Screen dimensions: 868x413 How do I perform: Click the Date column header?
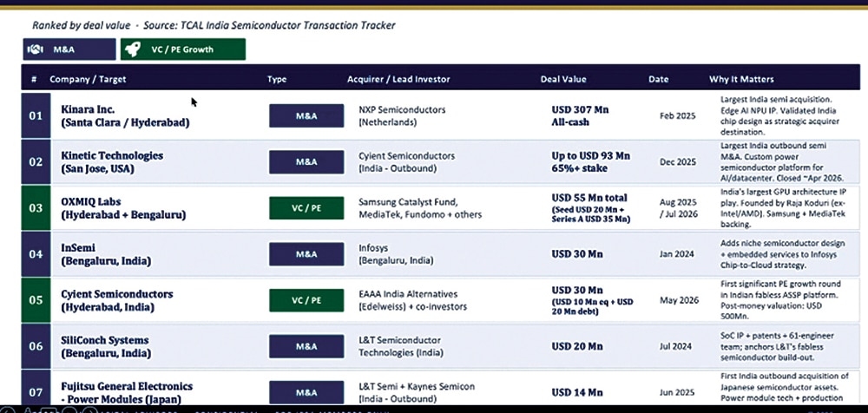[658, 79]
